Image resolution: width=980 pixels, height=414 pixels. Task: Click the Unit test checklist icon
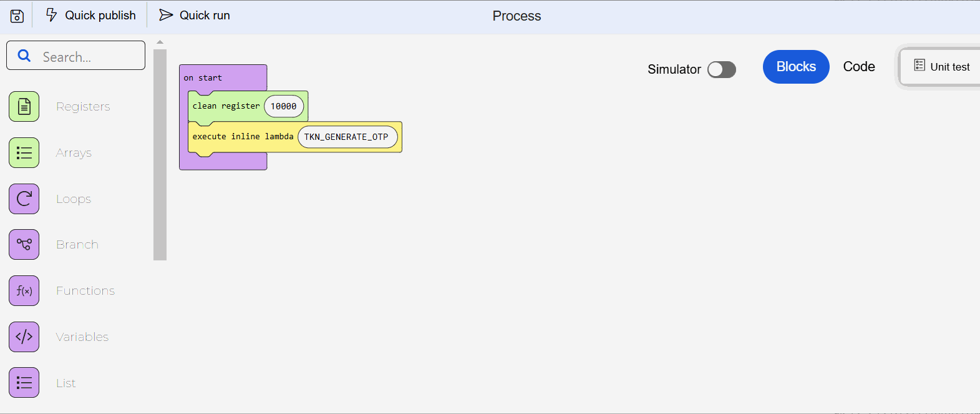(919, 66)
